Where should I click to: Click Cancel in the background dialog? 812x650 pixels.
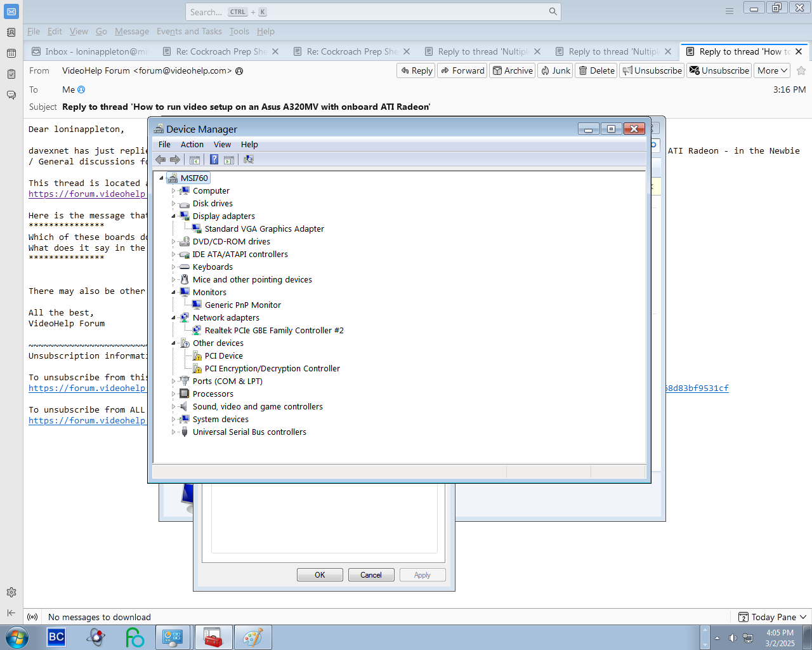tap(371, 574)
